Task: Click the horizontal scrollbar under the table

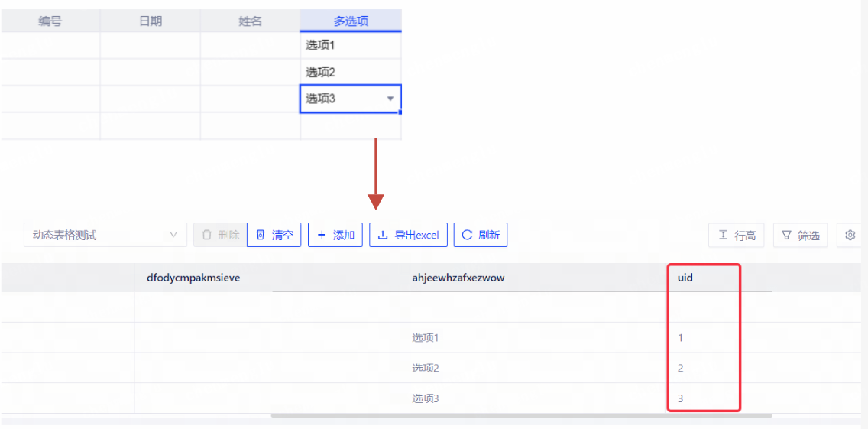Action: (x=521, y=416)
